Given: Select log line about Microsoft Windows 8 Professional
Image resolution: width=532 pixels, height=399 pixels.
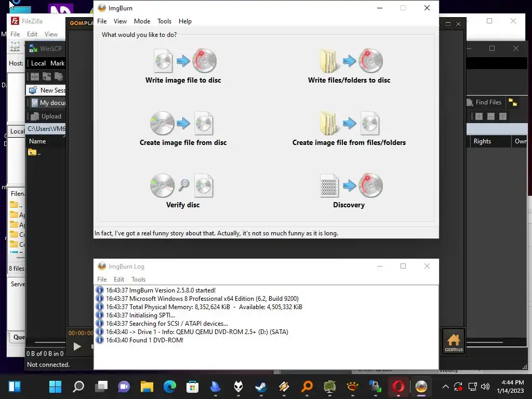Looking at the screenshot, I should coord(202,299).
